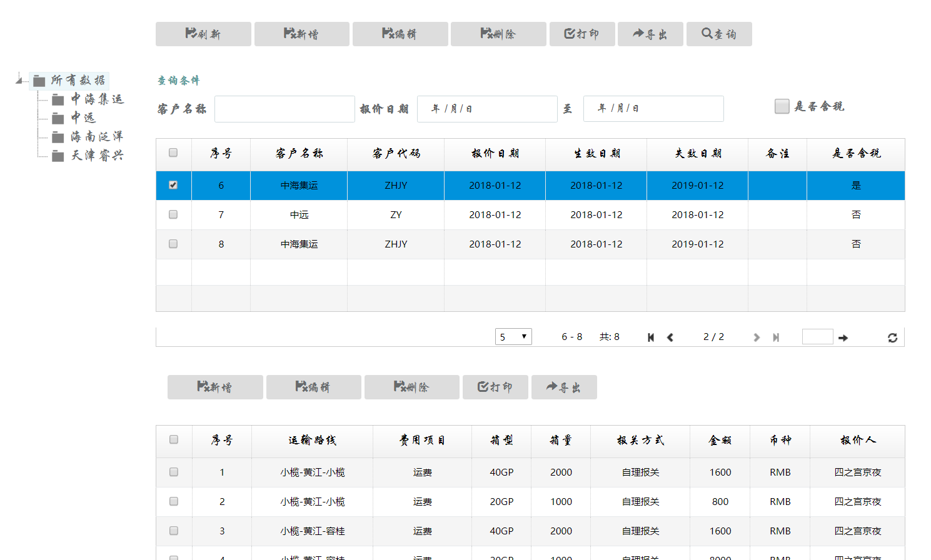Viewport: 931px width, 560px height.
Task: Open the 报价日期 start date field
Action: 487,109
